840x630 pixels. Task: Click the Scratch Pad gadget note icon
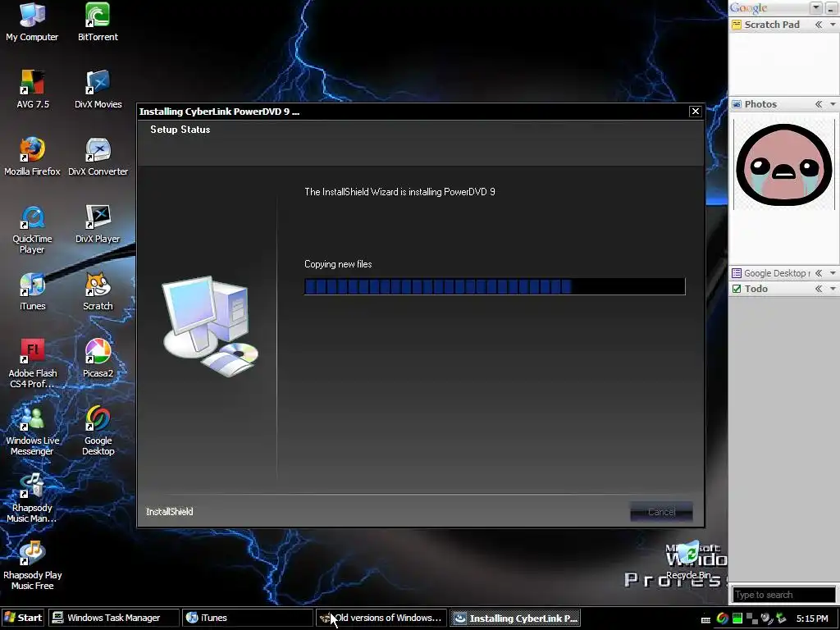pos(737,25)
